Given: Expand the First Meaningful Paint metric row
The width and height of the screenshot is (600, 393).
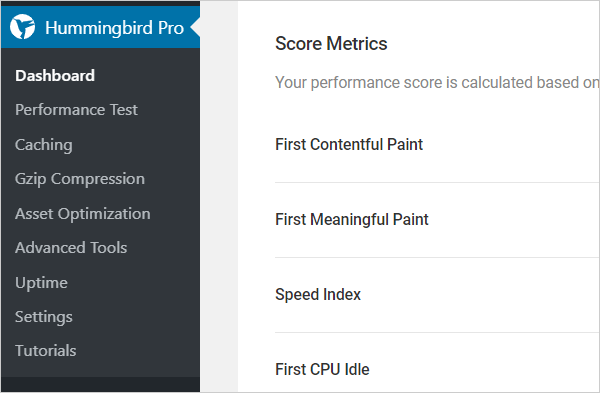Looking at the screenshot, I should point(437,220).
